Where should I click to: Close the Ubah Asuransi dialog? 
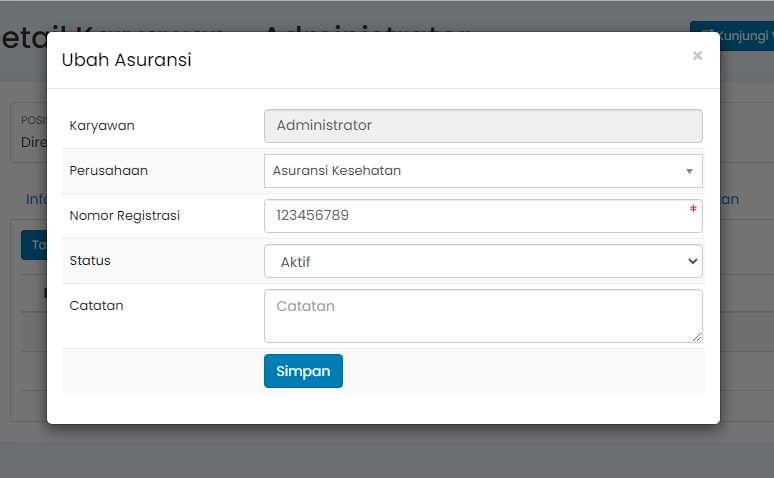tap(697, 56)
